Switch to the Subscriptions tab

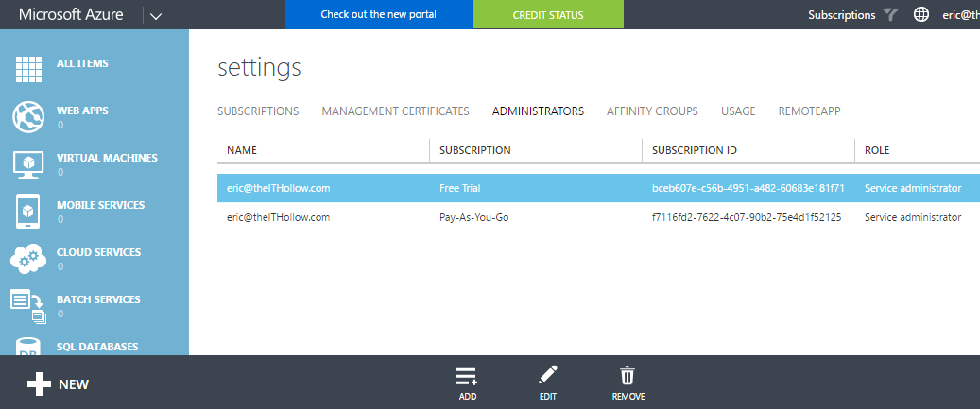click(x=258, y=111)
